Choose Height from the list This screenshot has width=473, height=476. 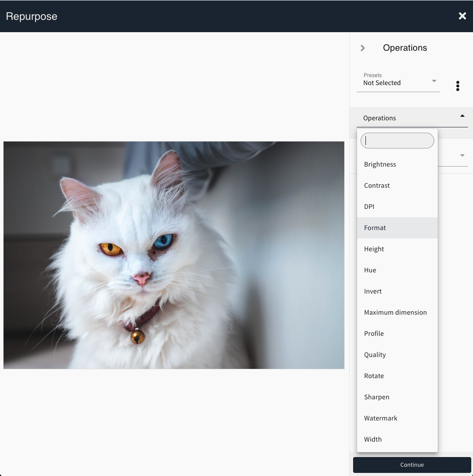tap(374, 249)
